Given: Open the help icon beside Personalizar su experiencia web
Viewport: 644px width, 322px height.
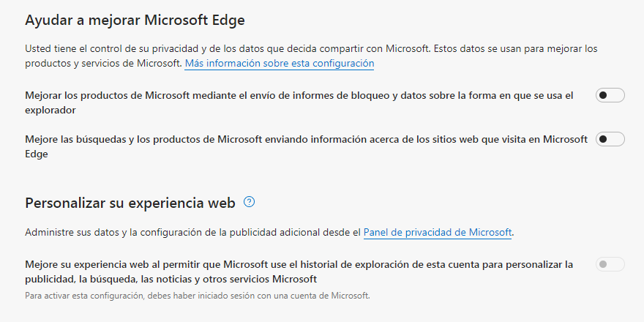Looking at the screenshot, I should pyautogui.click(x=249, y=202).
